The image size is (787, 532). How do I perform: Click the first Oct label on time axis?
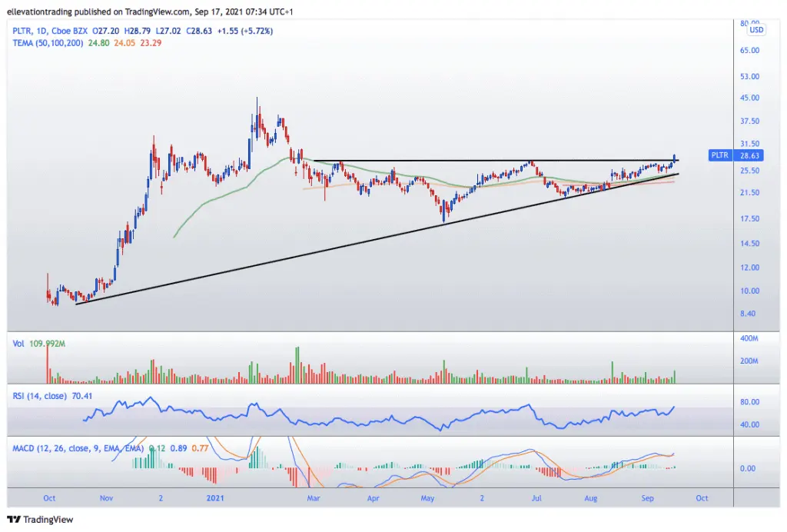49,498
